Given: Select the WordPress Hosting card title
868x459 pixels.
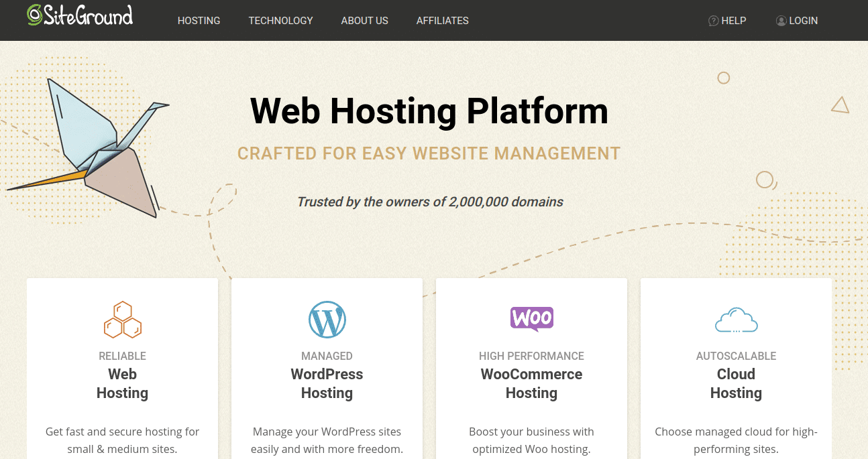Looking at the screenshot, I should (327, 383).
